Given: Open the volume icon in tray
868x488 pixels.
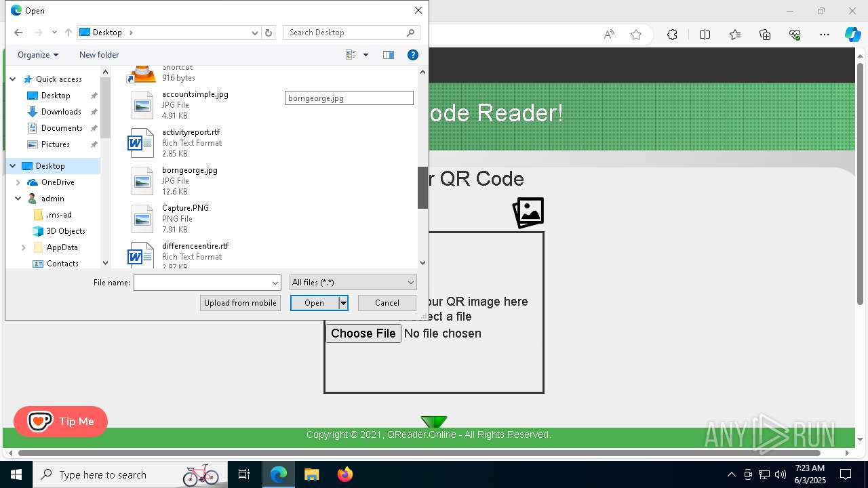Looking at the screenshot, I should tap(780, 474).
